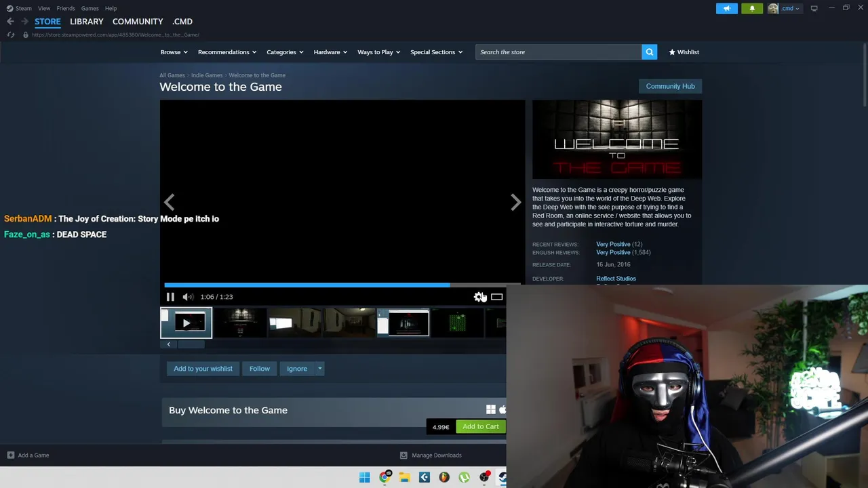Click the Add a Game plus icon
The height and width of the screenshot is (488, 868).
coord(10,455)
